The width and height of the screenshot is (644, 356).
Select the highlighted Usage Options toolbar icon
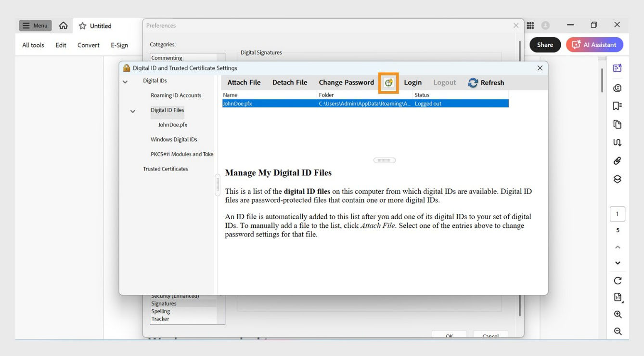(388, 82)
